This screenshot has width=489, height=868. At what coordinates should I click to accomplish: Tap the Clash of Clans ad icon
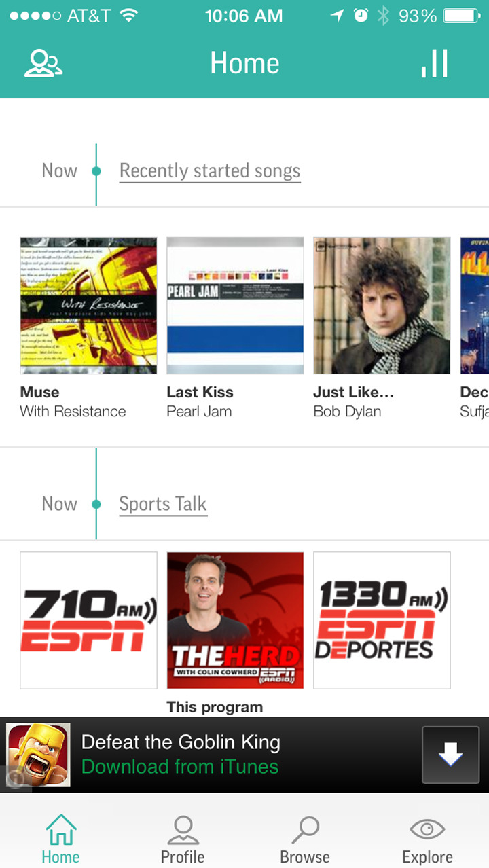pos(38,755)
